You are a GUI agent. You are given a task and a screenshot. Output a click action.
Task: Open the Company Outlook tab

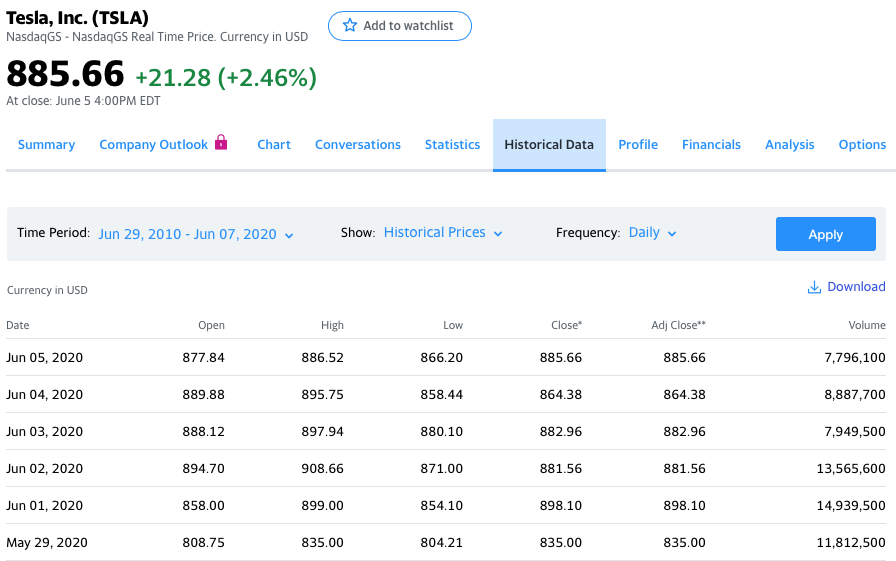[153, 145]
